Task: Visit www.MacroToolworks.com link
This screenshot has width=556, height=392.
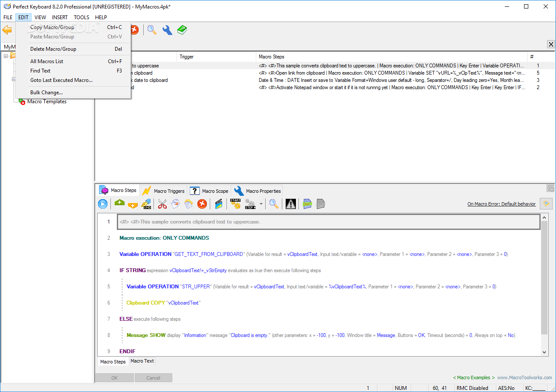Action: (524, 377)
